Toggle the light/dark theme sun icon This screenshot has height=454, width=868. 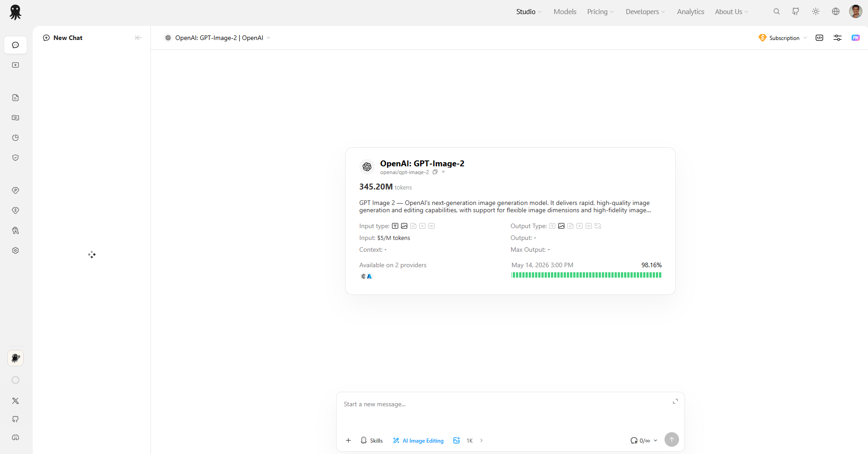(816, 12)
